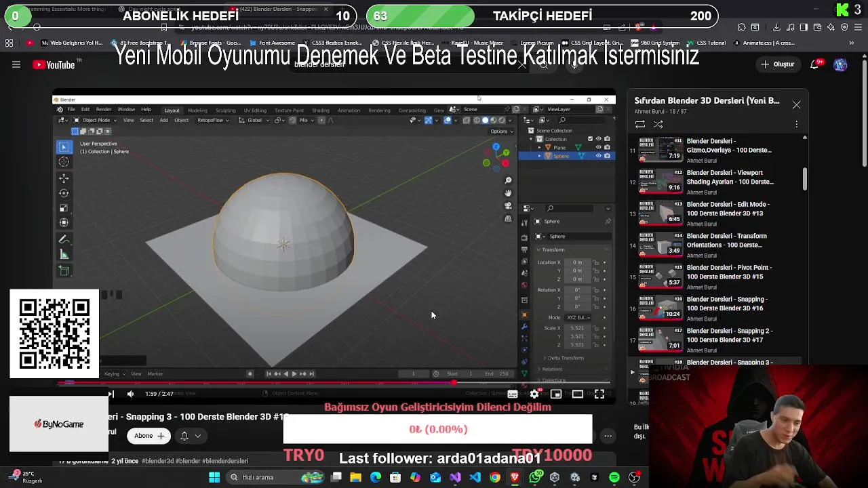Click the viewport pan hand gizmo
Viewport: 868px width, 488px height.
[x=508, y=193]
